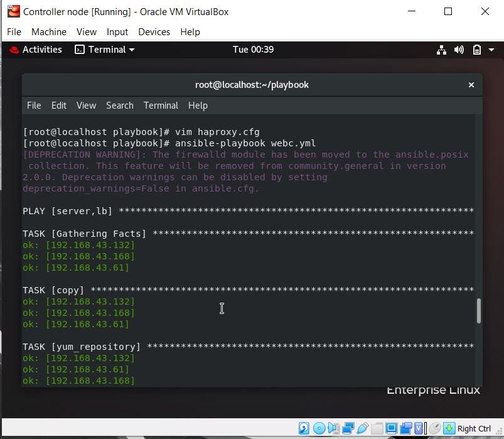The width and height of the screenshot is (504, 439).
Task: Click 'deprecation_warnings=False in ansible.cfg.' text
Action: (x=141, y=188)
